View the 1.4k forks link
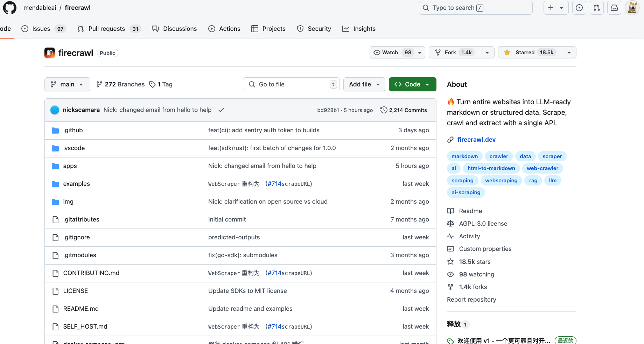Viewport: 644px width, 344px height. pyautogui.click(x=473, y=287)
